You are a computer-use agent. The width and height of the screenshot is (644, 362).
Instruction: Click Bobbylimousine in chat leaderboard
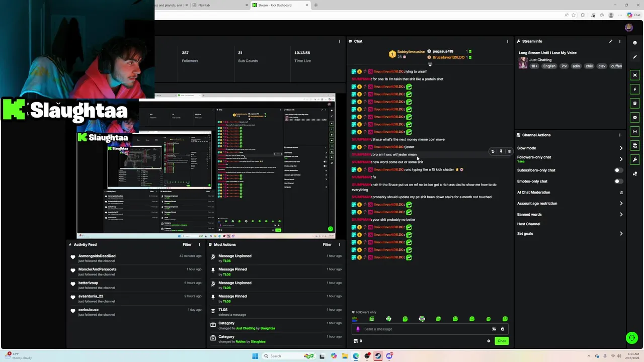[411, 52]
